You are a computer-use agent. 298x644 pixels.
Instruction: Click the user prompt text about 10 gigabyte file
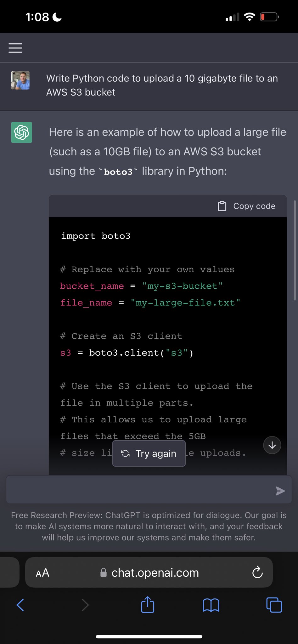(162, 85)
